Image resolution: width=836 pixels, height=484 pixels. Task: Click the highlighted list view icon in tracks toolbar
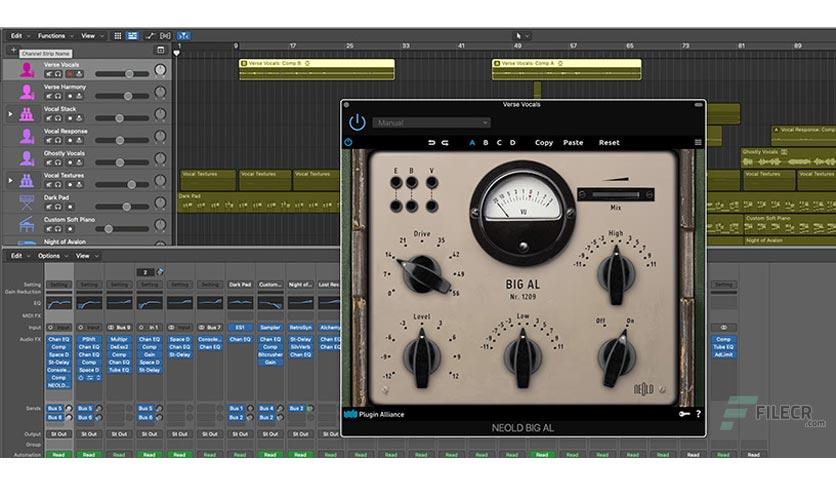[132, 36]
